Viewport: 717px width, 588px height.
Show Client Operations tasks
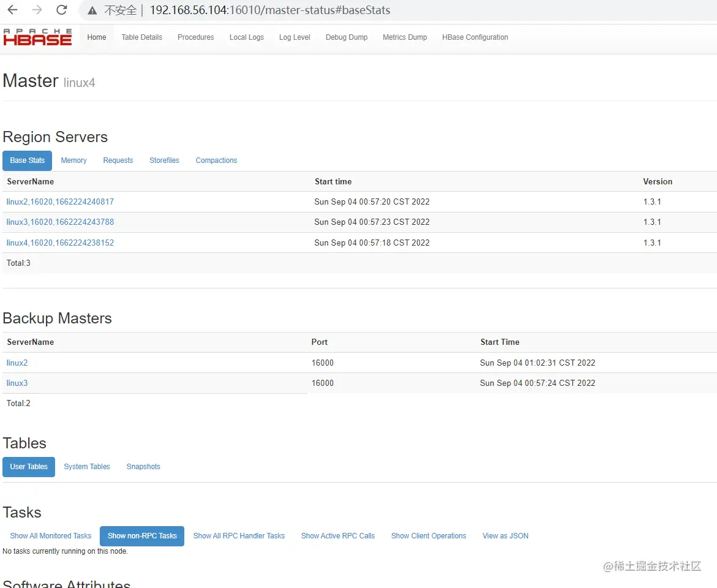(429, 536)
